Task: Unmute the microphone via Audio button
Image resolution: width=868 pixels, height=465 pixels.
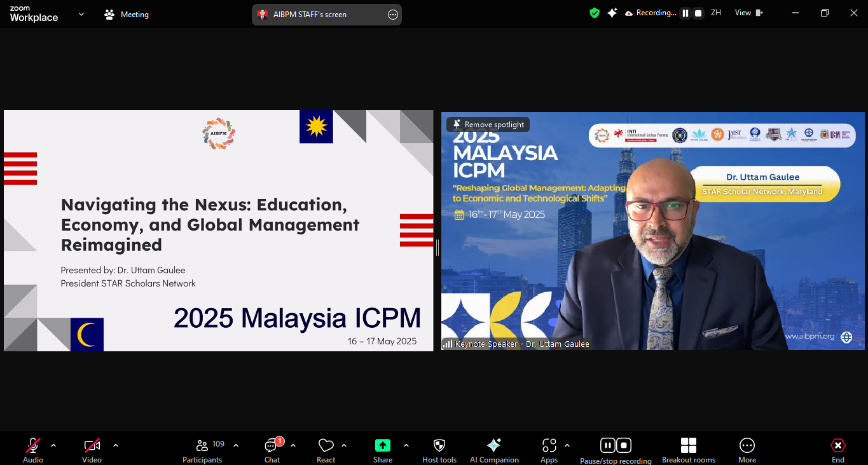Action: (33, 450)
